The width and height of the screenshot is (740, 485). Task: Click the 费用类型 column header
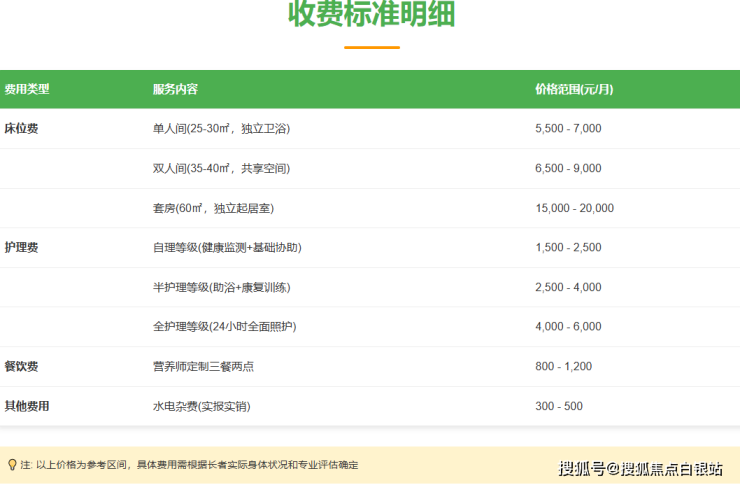click(x=27, y=89)
